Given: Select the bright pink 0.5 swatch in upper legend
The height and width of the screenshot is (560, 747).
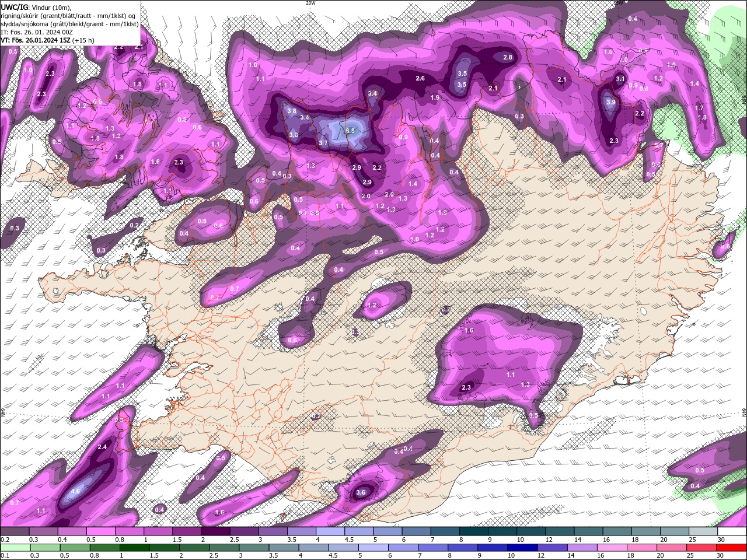Looking at the screenshot, I should 100,531.
